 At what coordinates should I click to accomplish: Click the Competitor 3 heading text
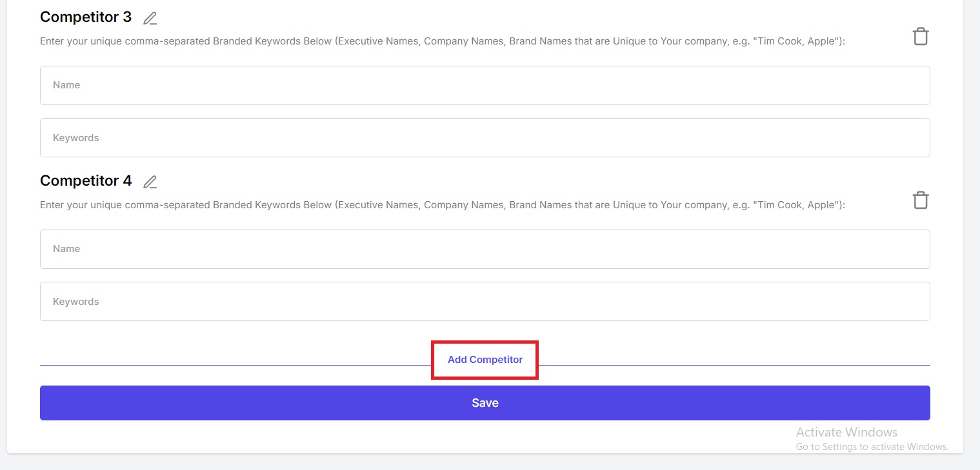pos(86,17)
